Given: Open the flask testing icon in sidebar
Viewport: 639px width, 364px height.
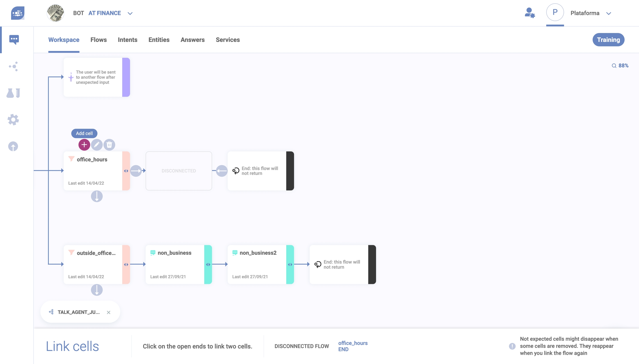Looking at the screenshot, I should [13, 93].
